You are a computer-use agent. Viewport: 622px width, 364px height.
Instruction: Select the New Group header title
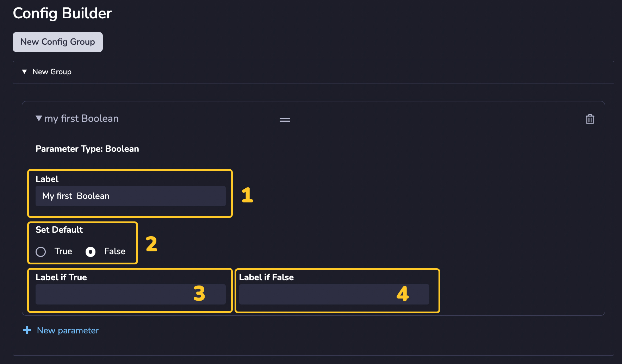pyautogui.click(x=52, y=72)
